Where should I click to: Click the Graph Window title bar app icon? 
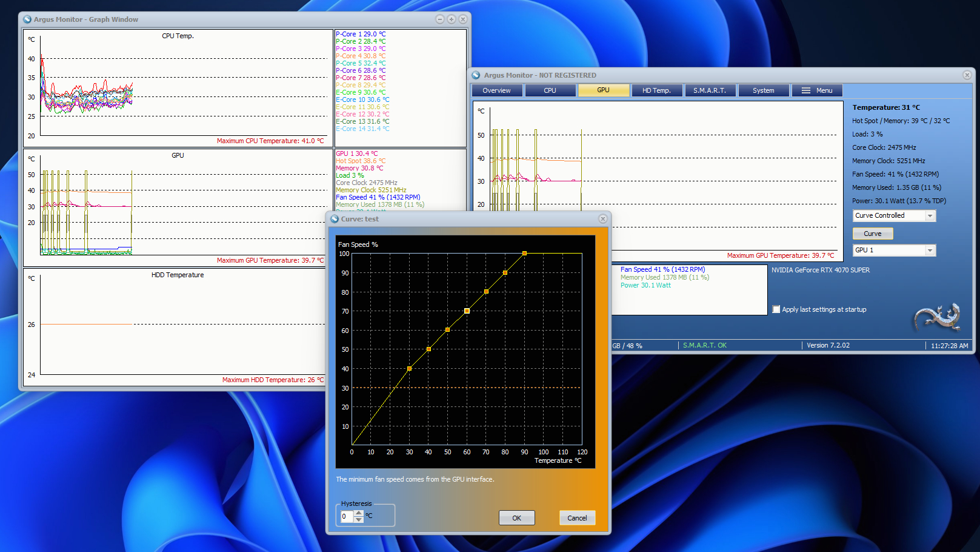27,19
